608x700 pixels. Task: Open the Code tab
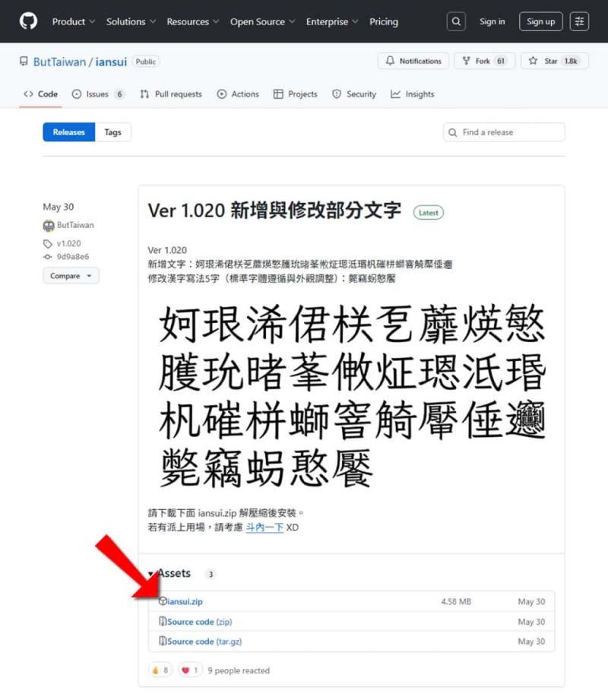40,94
